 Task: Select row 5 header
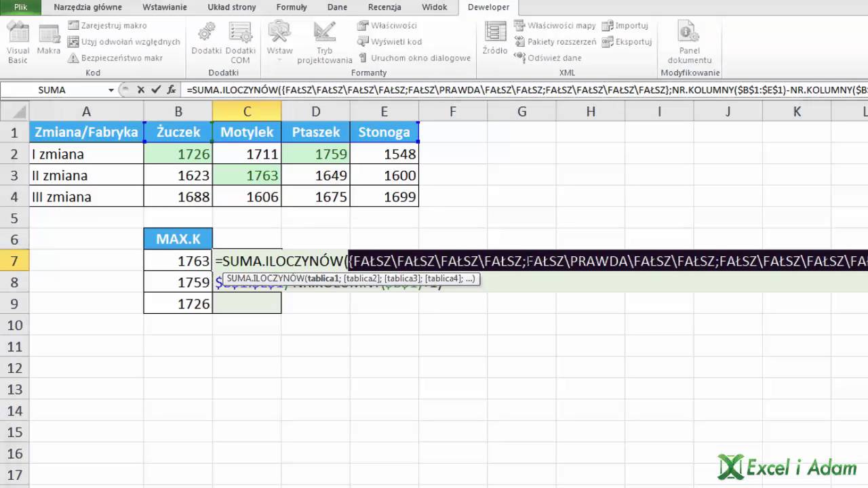point(14,218)
